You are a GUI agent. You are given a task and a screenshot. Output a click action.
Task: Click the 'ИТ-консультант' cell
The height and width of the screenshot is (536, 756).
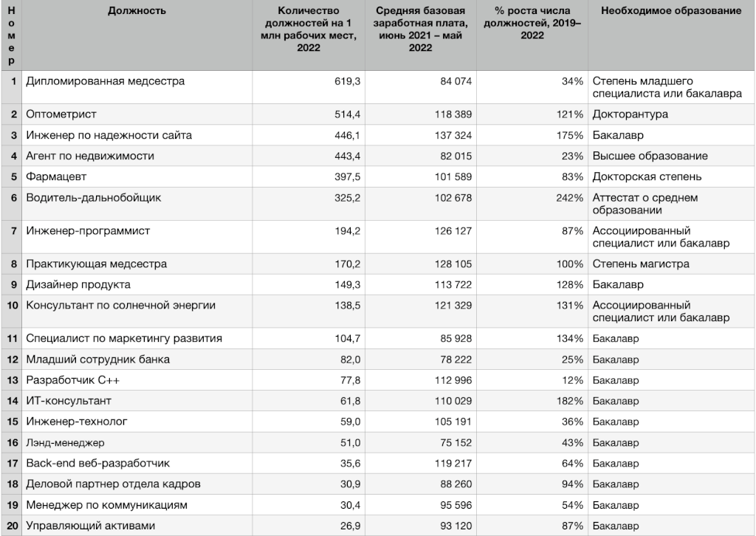click(x=69, y=400)
